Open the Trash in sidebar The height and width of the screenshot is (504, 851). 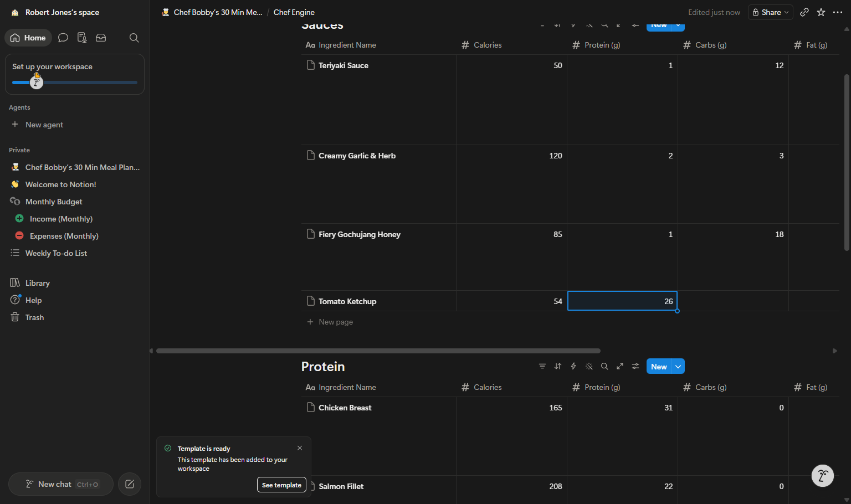[x=75, y=317]
